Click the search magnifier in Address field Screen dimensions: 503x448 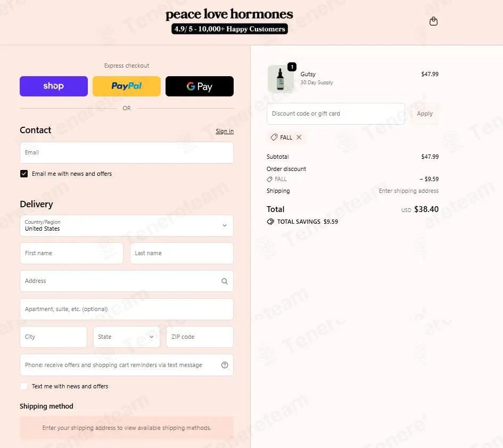pyautogui.click(x=225, y=281)
